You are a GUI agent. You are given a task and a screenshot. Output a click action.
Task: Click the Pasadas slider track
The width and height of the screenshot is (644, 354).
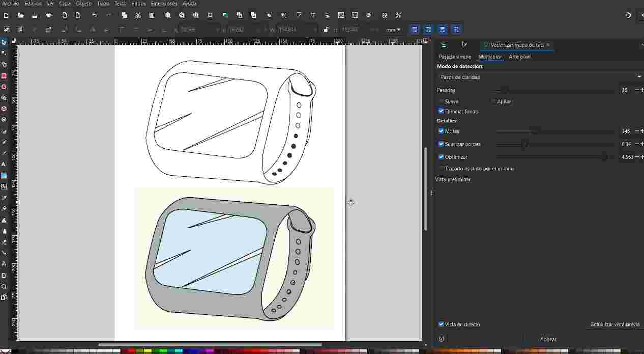point(555,90)
